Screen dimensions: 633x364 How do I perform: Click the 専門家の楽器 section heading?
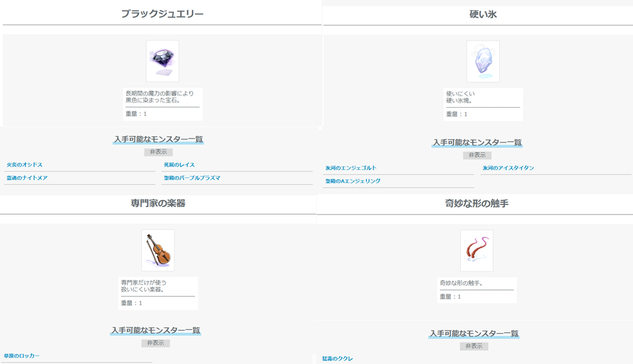coord(158,203)
